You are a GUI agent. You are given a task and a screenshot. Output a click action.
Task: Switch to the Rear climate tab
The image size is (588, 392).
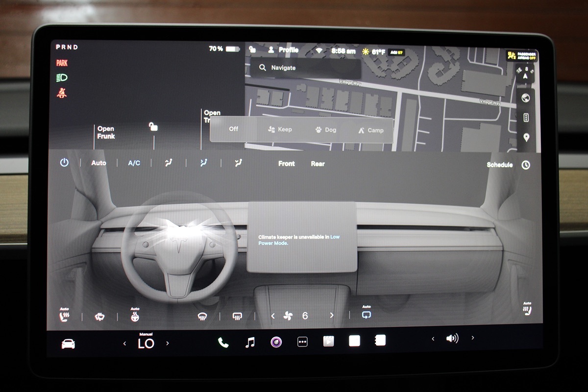click(318, 164)
